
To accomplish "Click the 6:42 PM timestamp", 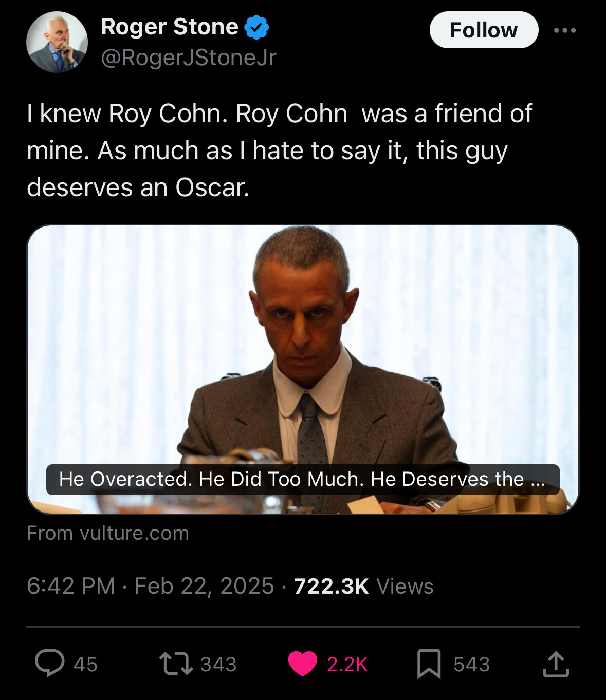I will (x=71, y=586).
